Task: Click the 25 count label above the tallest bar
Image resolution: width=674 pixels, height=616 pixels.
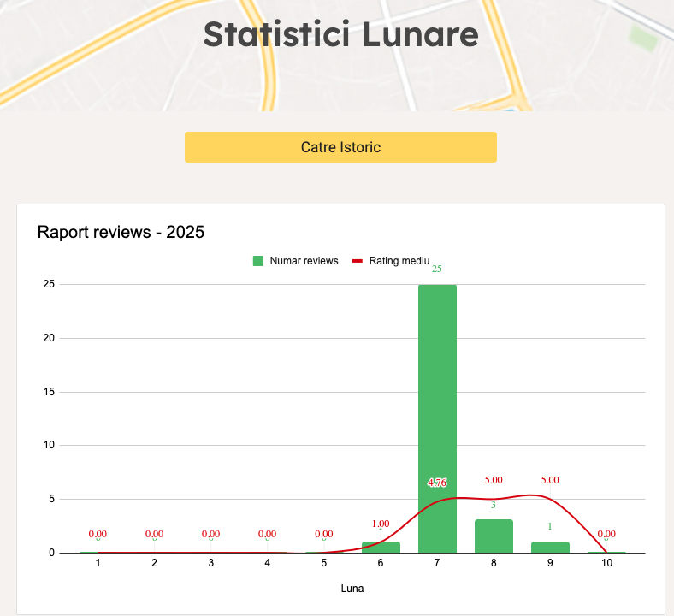Action: pyautogui.click(x=437, y=269)
